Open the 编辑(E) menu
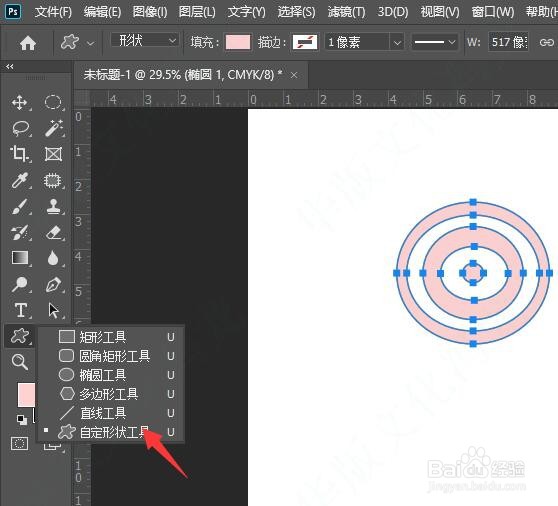558x506 pixels. pyautogui.click(x=102, y=12)
